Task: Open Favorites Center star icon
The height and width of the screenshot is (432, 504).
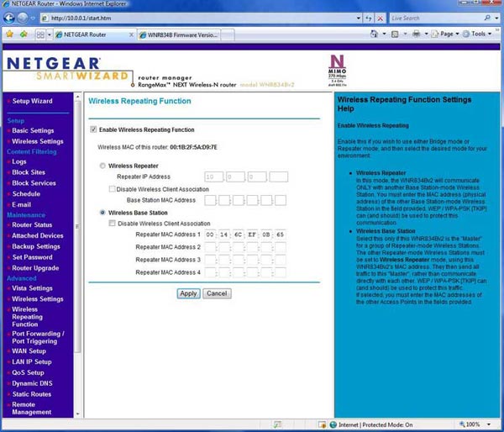Action: pyautogui.click(x=9, y=34)
